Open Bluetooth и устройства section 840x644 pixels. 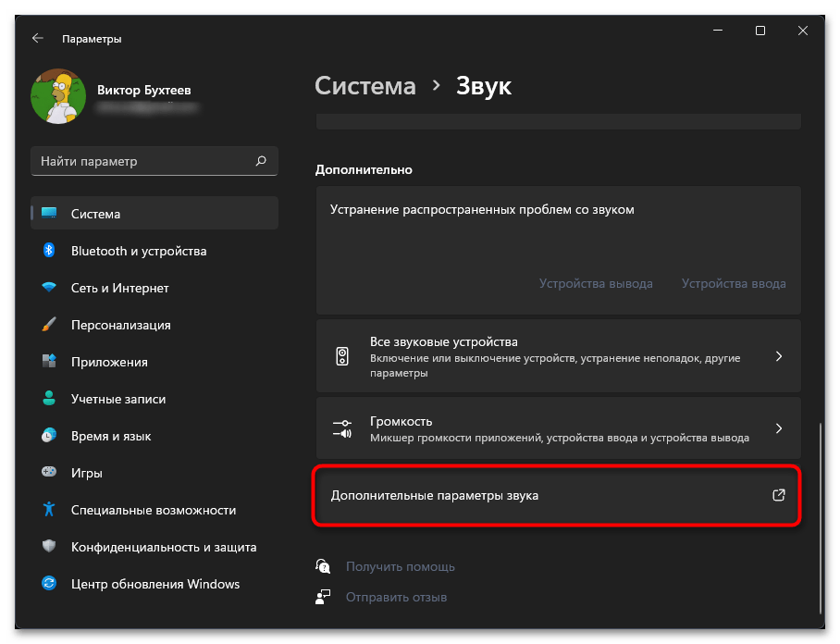139,251
